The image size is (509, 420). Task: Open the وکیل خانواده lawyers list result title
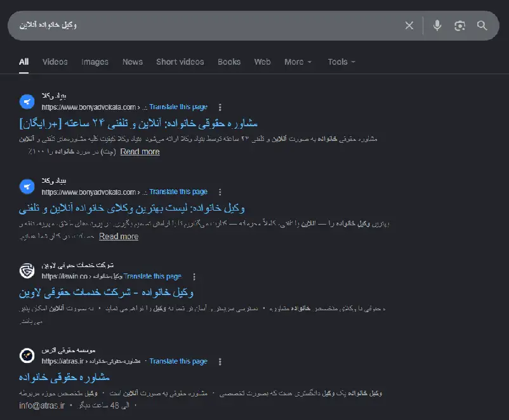click(132, 208)
